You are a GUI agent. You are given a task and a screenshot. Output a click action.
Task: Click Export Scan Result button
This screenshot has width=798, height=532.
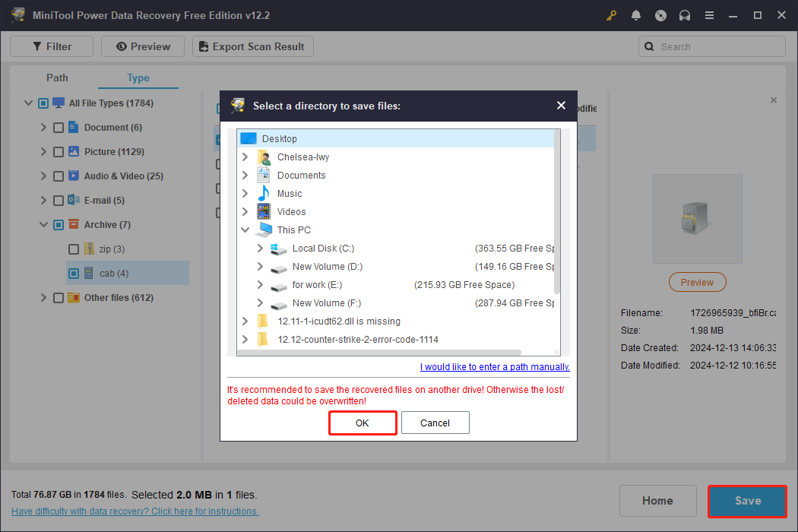click(253, 46)
